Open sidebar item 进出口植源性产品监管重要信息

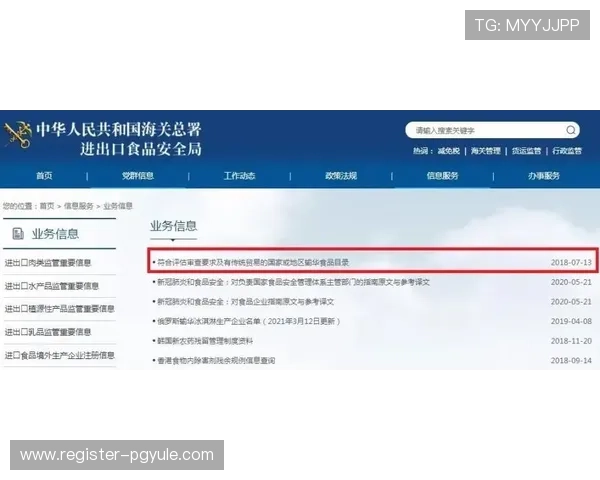[59, 309]
